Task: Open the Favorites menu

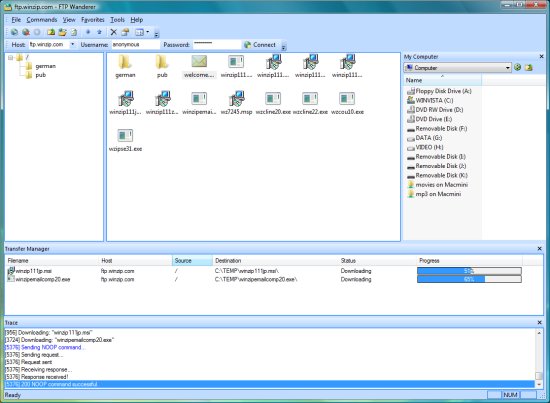Action: (93, 20)
